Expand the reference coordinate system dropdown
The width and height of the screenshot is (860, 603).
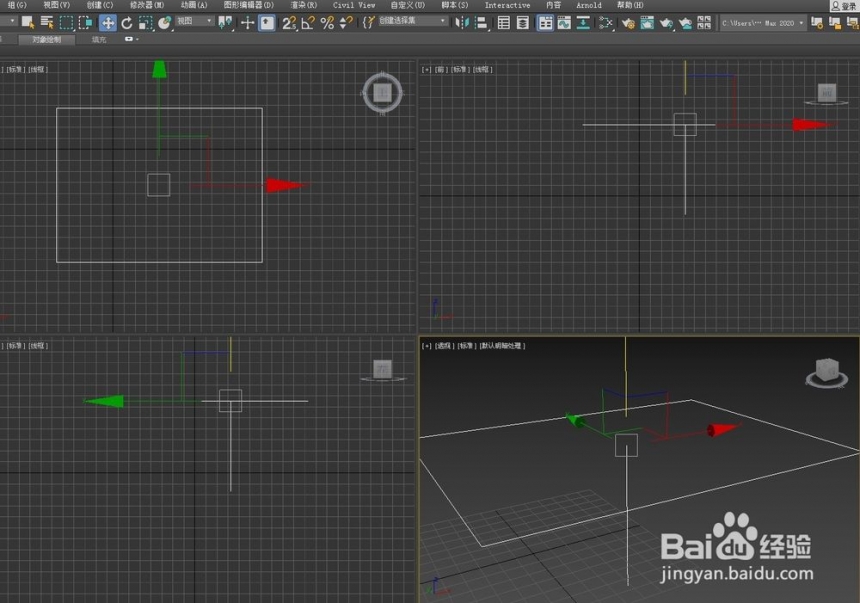194,21
